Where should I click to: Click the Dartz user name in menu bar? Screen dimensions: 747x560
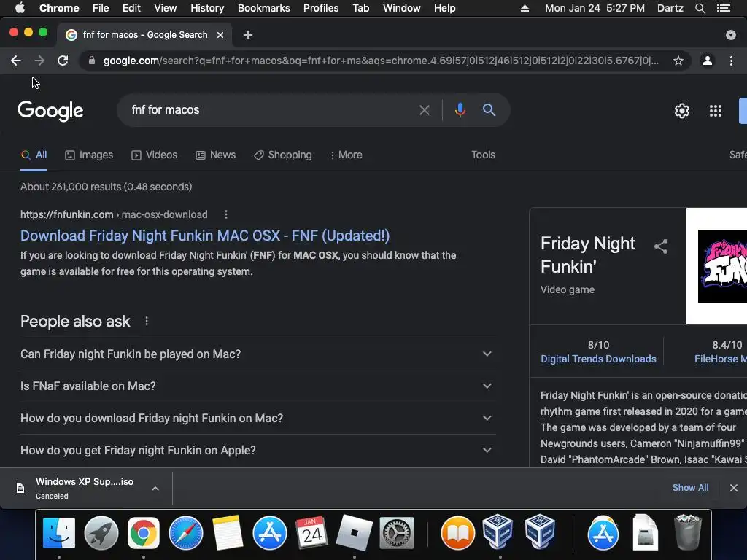pos(670,8)
